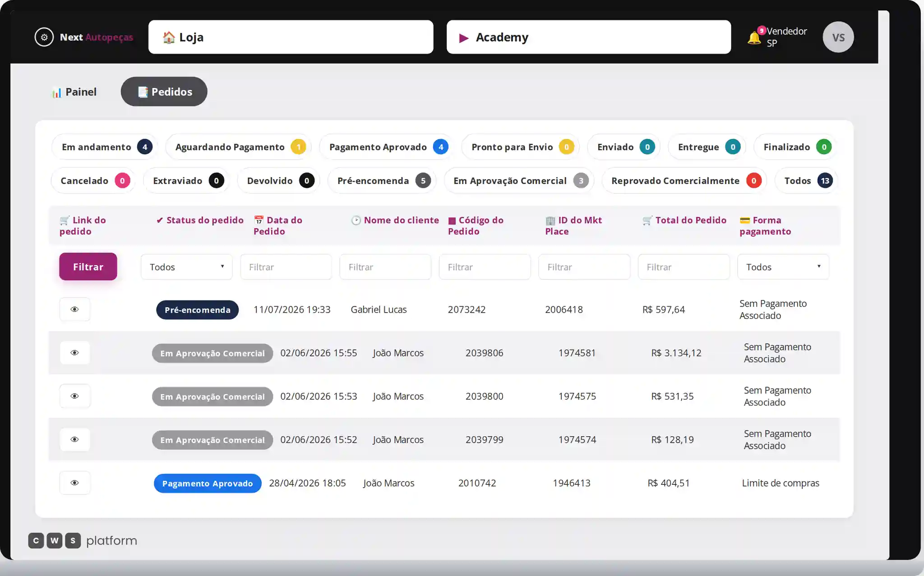924x576 pixels.
Task: Filter by Pagamento Aprovado status chip
Action: click(386, 147)
